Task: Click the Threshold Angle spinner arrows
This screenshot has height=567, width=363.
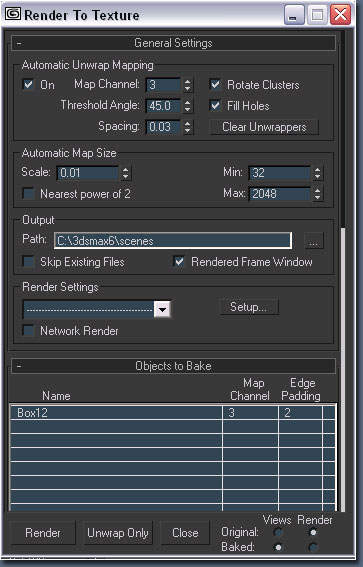Action: pos(187,106)
